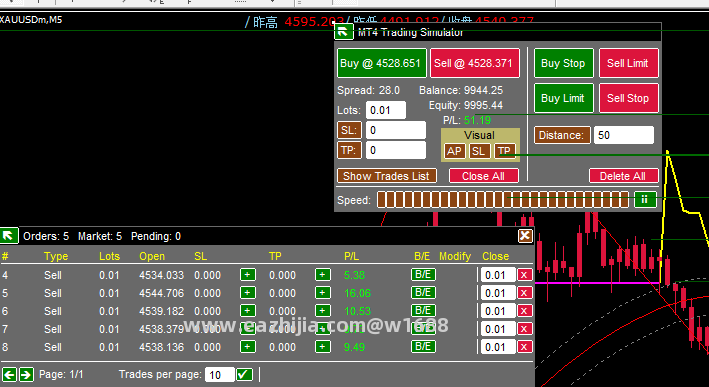Click the SL plus button for order 6

(247, 311)
